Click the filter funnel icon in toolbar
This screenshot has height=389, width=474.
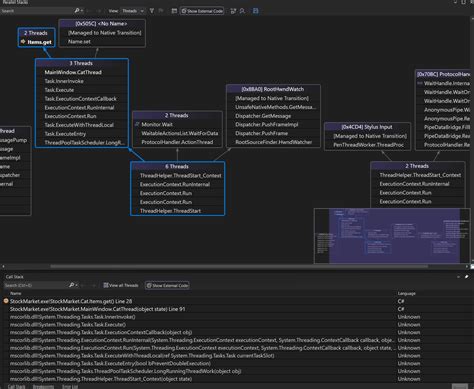(152, 11)
